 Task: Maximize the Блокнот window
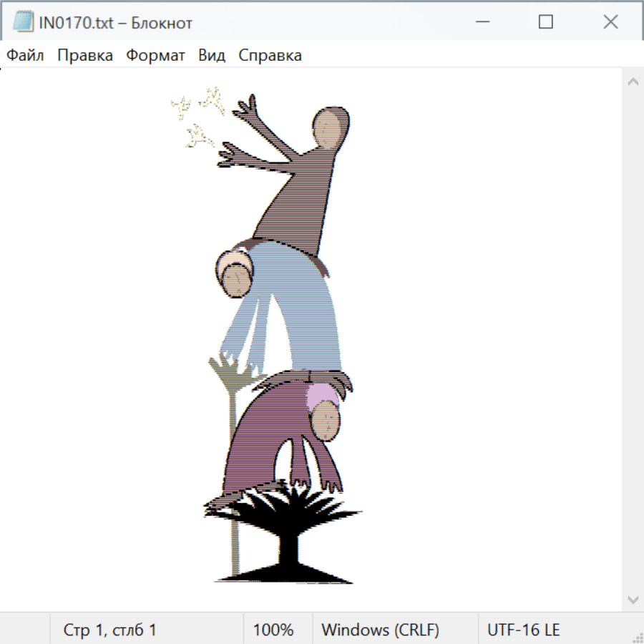coord(546,22)
